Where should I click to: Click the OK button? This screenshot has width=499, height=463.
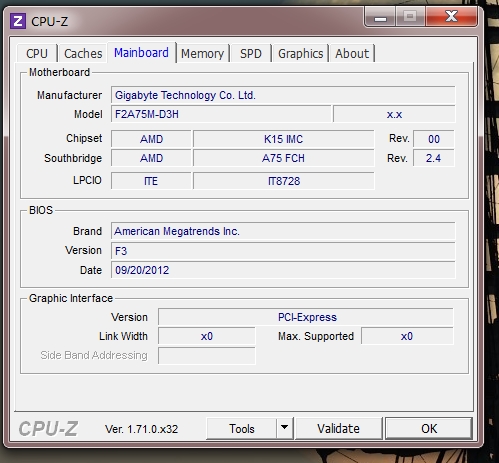click(429, 428)
